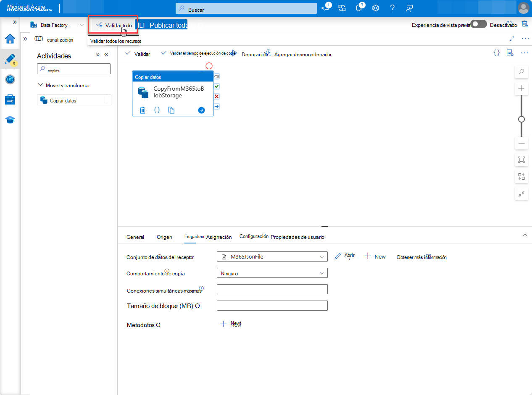The image size is (532, 395).
Task: Open pipeline JSON code with braces icon
Action: tap(496, 53)
